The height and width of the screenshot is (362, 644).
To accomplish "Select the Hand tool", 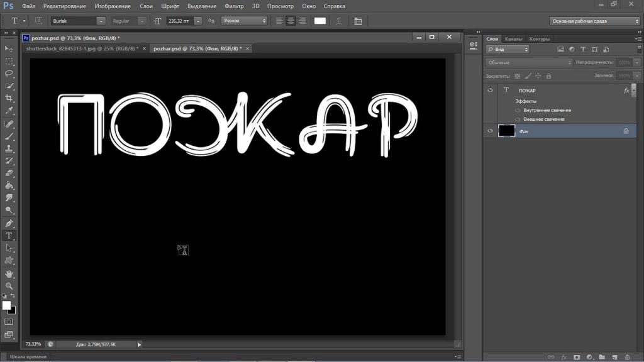I will click(x=9, y=274).
